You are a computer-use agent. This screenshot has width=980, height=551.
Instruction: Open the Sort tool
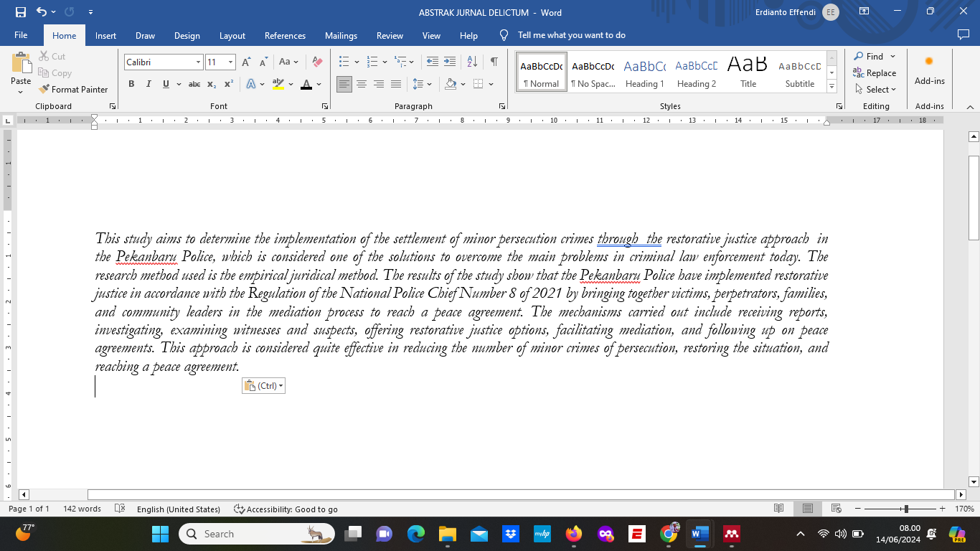click(471, 62)
